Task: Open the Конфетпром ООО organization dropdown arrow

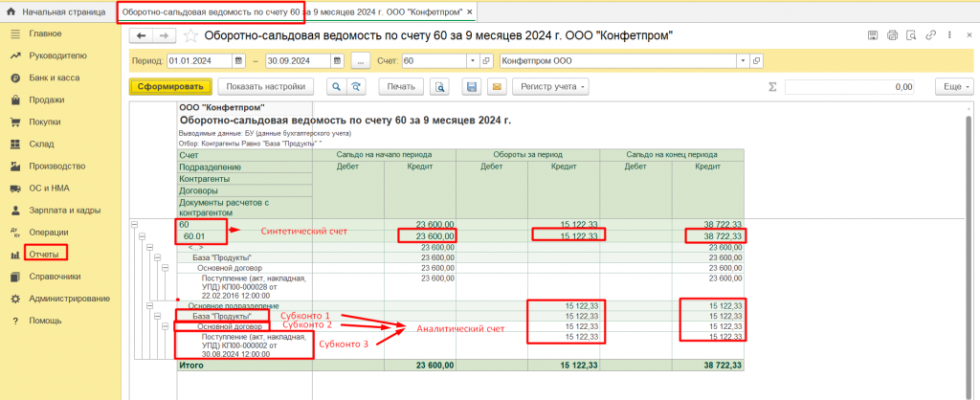Action: coord(743,61)
